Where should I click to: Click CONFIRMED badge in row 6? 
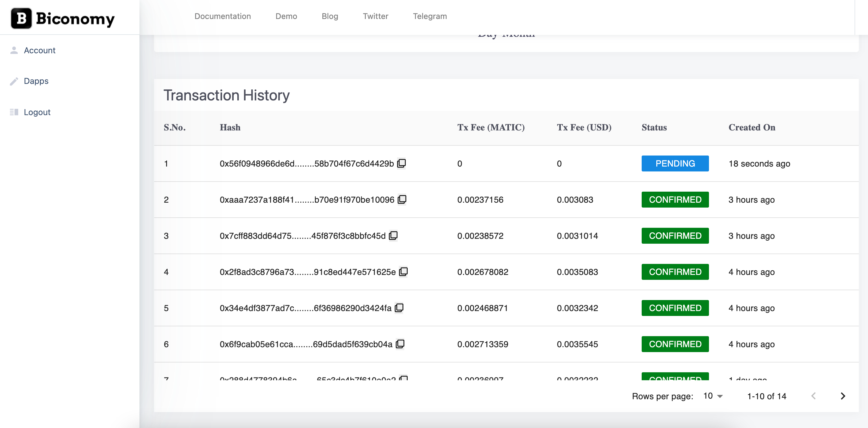pyautogui.click(x=675, y=344)
